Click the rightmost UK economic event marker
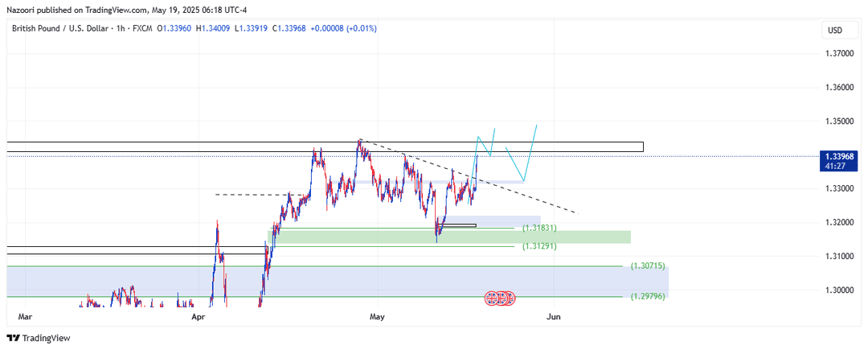868x350 pixels. 510,299
